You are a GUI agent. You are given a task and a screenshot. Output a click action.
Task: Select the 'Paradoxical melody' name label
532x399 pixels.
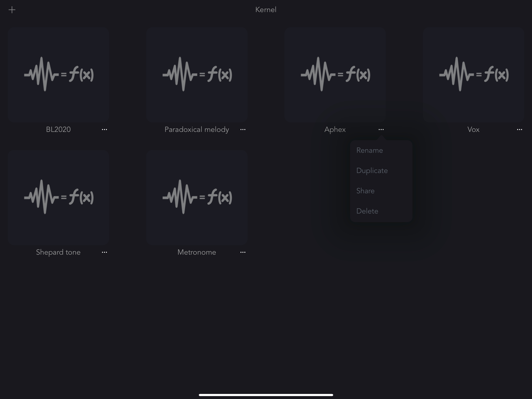click(197, 130)
